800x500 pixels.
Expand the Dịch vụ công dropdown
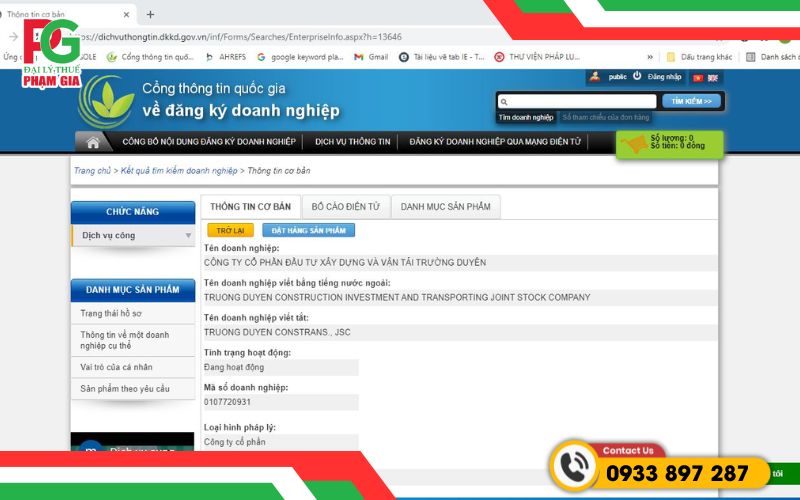[x=133, y=236]
